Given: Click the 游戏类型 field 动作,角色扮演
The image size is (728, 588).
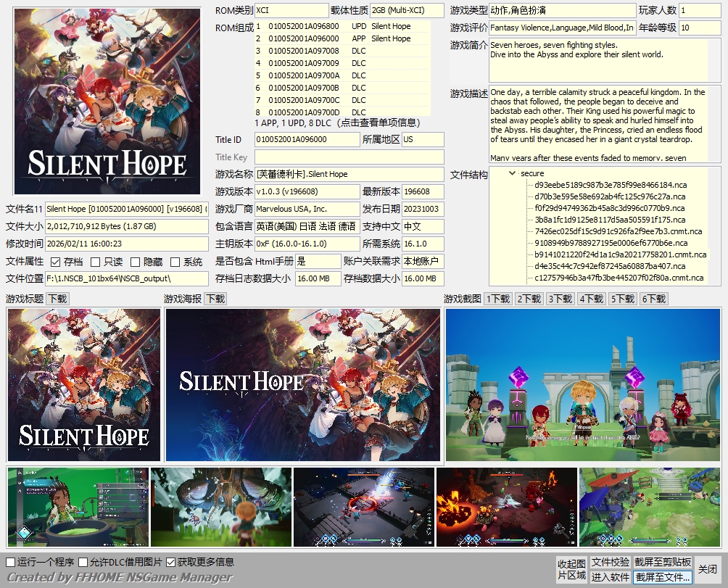Looking at the screenshot, I should click(x=562, y=10).
